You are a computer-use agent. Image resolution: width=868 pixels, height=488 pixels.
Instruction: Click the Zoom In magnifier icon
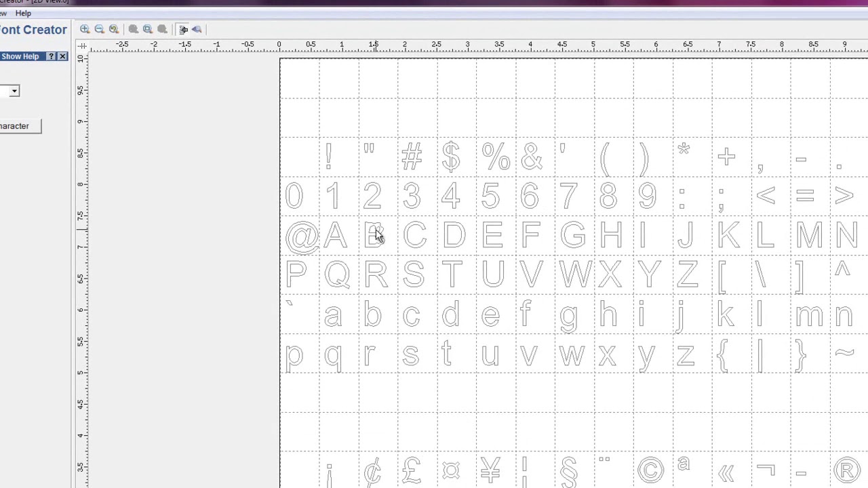click(x=85, y=29)
